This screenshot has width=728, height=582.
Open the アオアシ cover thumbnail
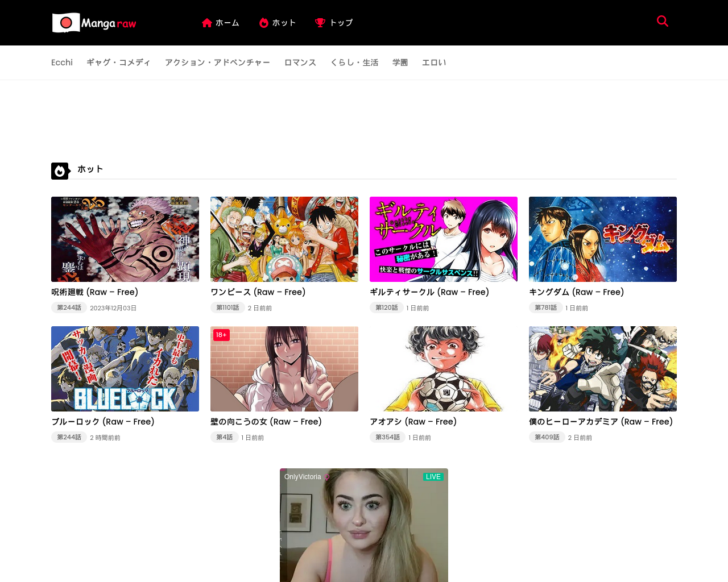click(444, 369)
